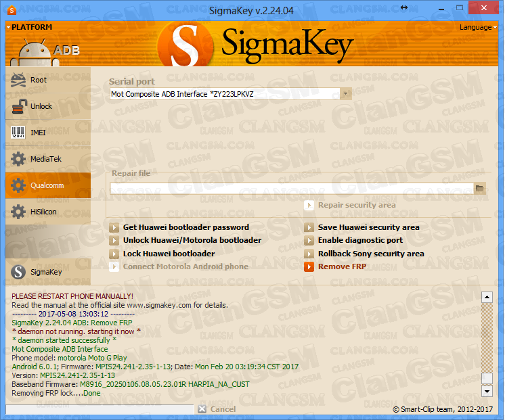
Task: Click log text 'PLEASE RESTART PHONE MANUALLY!'
Action: [x=72, y=296]
